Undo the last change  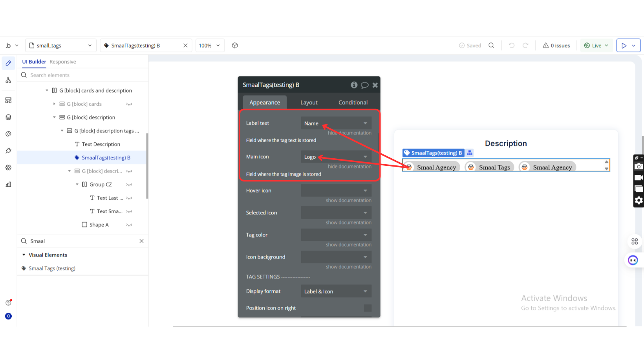(511, 46)
